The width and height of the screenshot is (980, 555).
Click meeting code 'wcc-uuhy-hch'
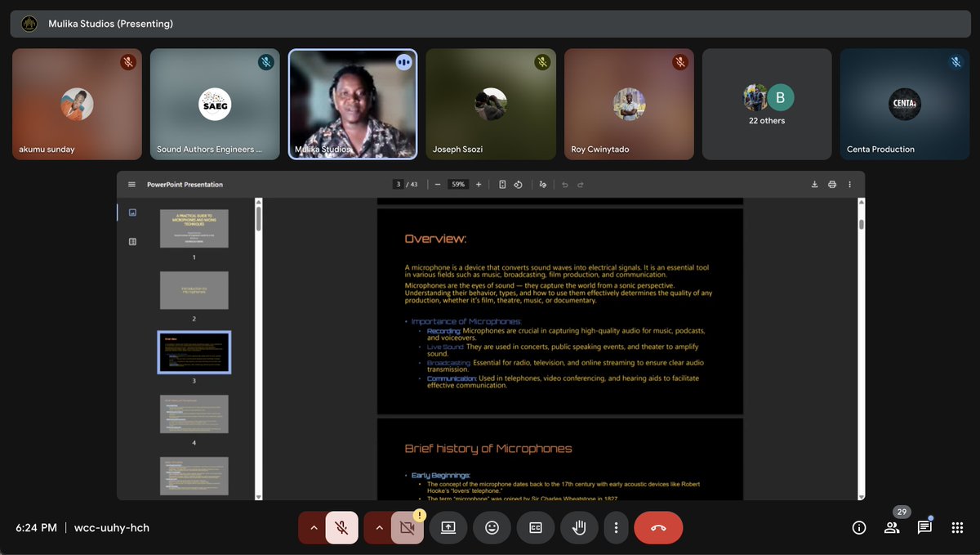[x=112, y=528]
